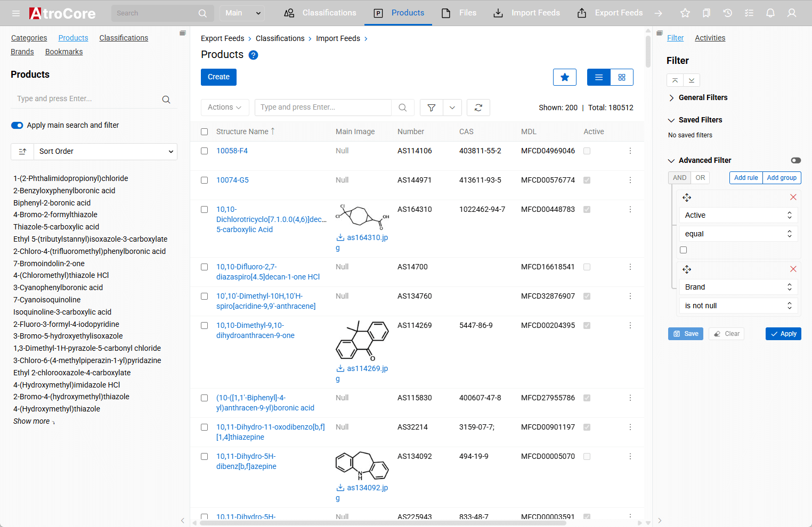Viewport: 812px width, 527px height.
Task: Click the Products help question icon
Action: point(254,55)
